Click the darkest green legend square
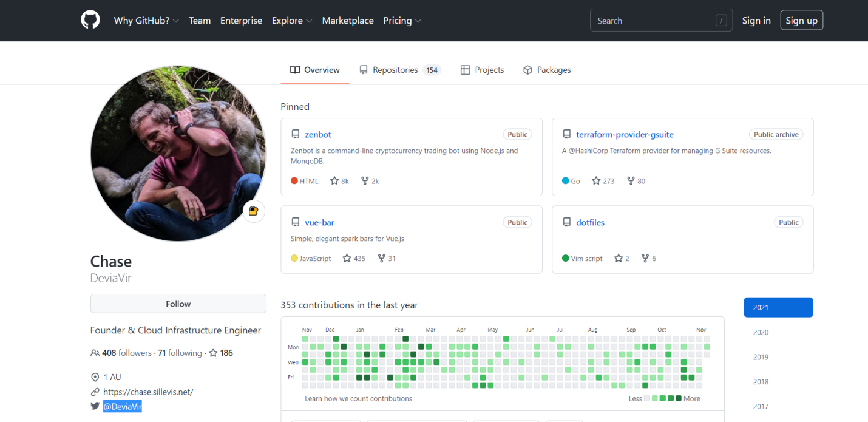The image size is (868, 422). click(679, 398)
